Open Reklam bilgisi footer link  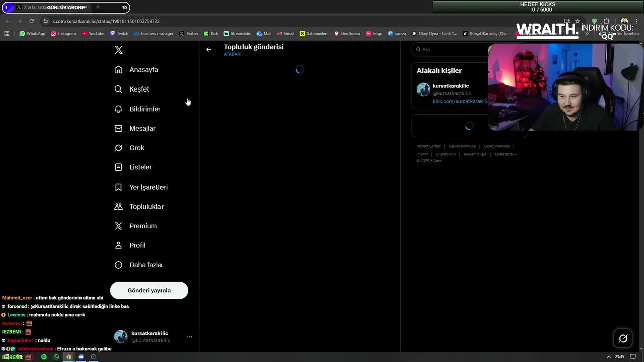pyautogui.click(x=475, y=154)
